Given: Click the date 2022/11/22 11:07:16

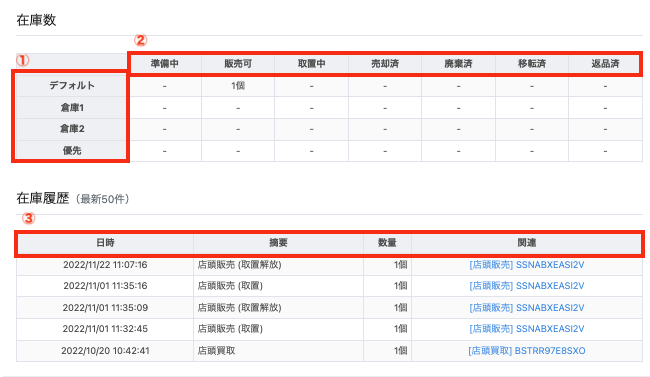Looking at the screenshot, I should 105,265.
